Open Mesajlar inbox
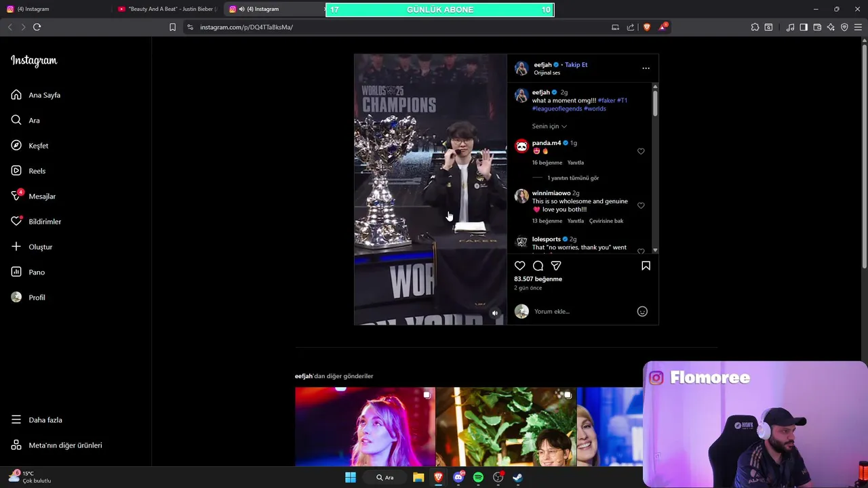 pos(33,196)
